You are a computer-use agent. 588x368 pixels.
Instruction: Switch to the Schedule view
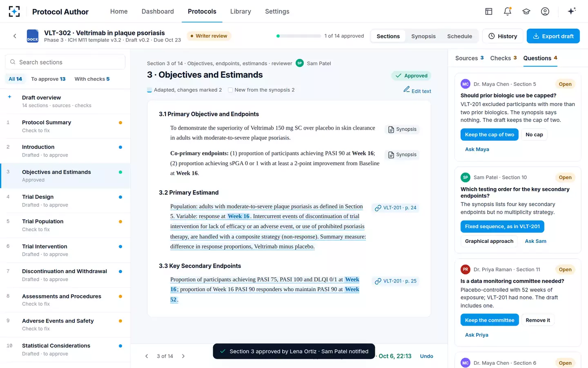(x=459, y=36)
